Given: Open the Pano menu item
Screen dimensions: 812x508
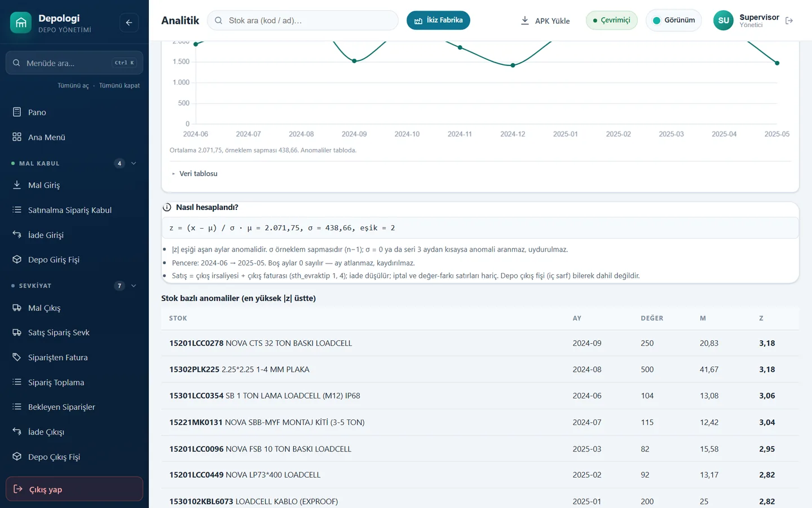Looking at the screenshot, I should [74, 112].
